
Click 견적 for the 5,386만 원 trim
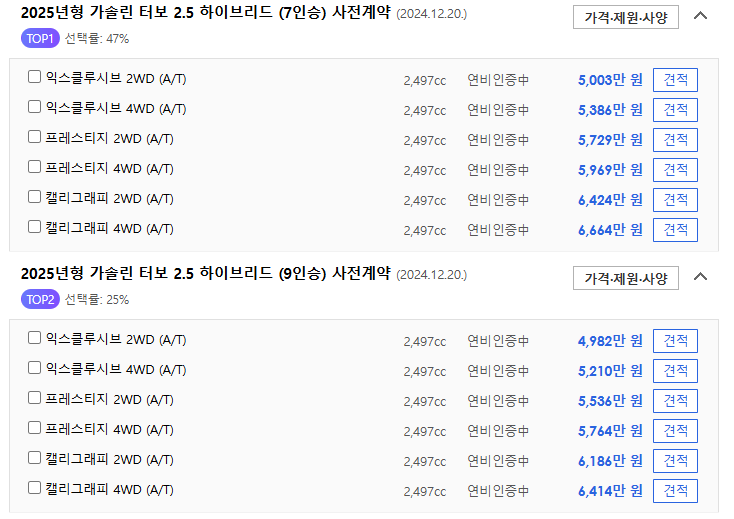[675, 110]
